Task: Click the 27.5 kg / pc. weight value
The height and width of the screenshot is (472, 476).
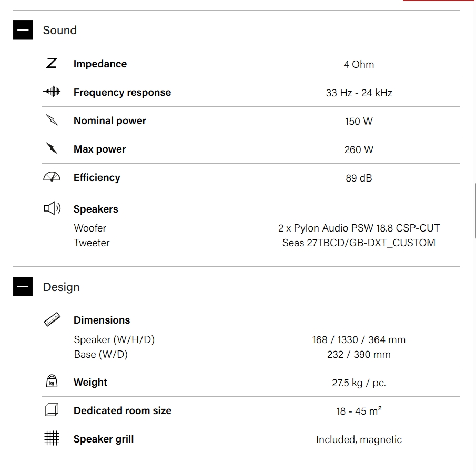Action: 359,383
